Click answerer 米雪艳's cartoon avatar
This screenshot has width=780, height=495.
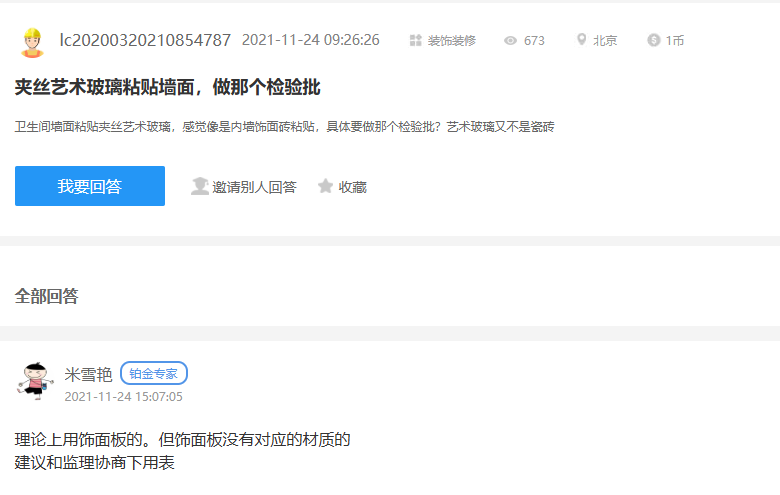click(35, 381)
